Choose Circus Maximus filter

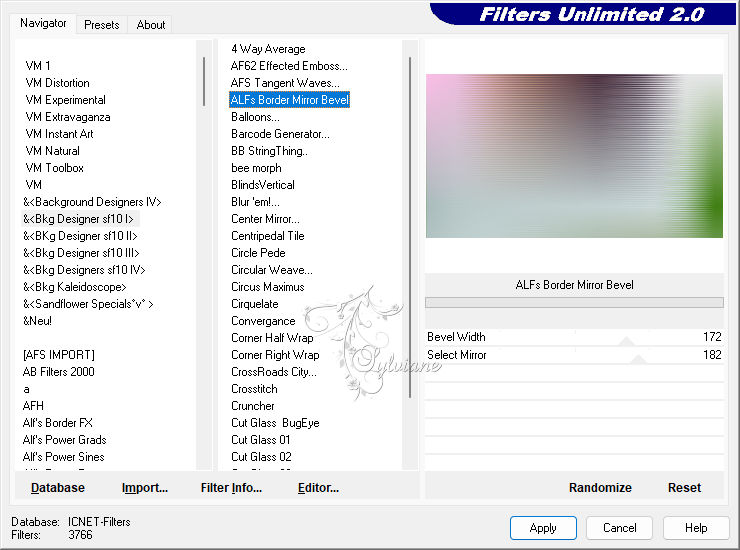[x=268, y=287]
